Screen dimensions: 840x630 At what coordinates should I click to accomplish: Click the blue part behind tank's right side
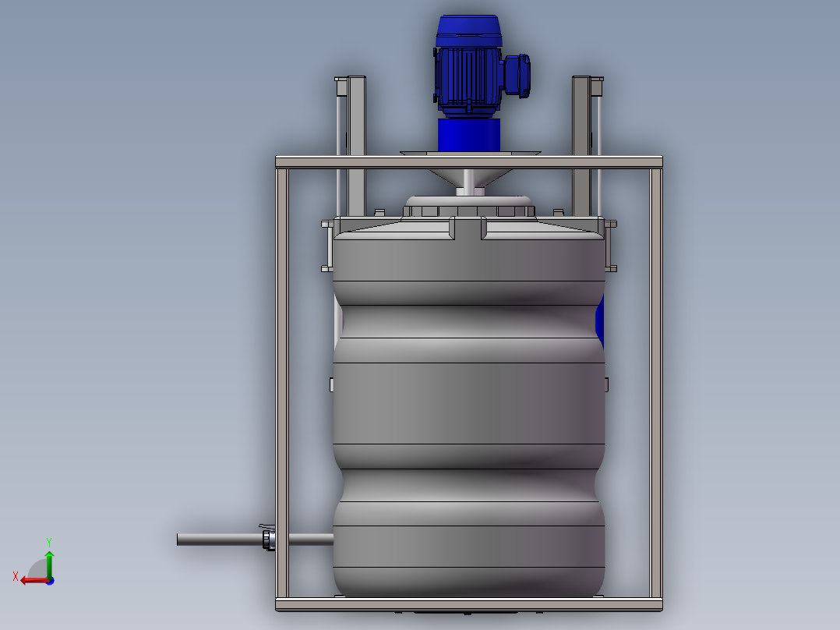[601, 320]
